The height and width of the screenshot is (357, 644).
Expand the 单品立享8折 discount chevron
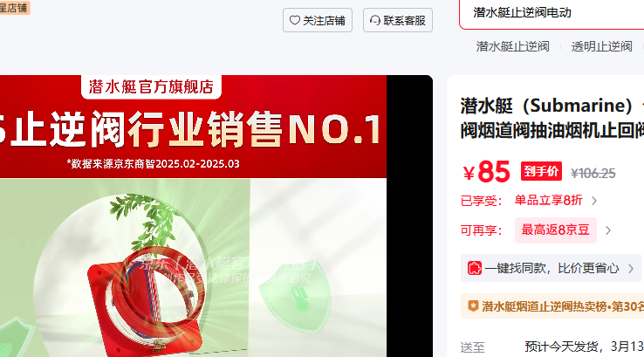[594, 201]
